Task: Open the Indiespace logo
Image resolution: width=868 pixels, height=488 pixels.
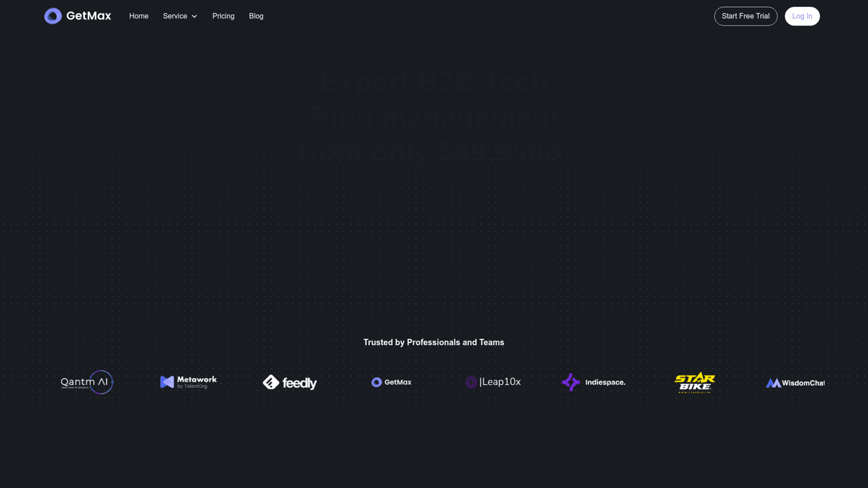Action: coord(593,382)
